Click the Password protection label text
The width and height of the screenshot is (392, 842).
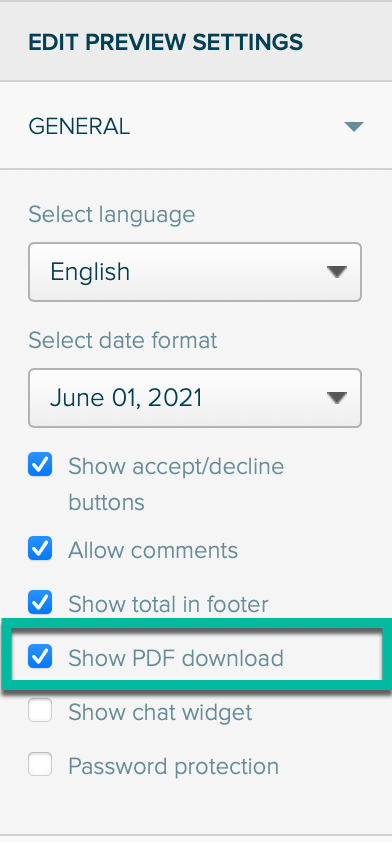[x=173, y=766]
